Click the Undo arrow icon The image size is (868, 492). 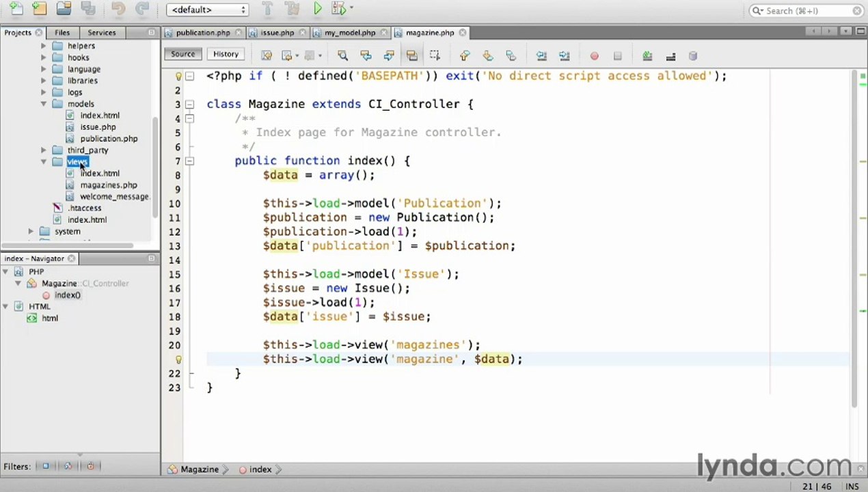[118, 10]
